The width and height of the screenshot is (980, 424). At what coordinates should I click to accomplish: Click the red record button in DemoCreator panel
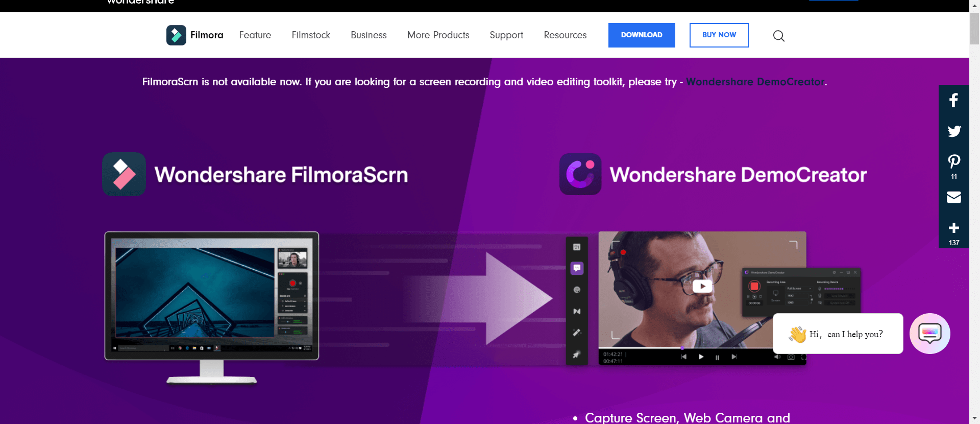(x=754, y=286)
